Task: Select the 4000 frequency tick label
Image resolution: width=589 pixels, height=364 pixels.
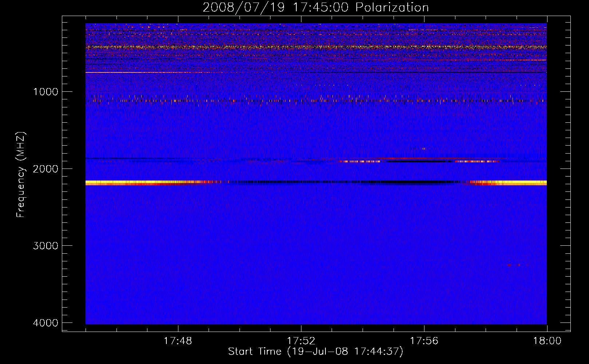Action: pos(46,323)
